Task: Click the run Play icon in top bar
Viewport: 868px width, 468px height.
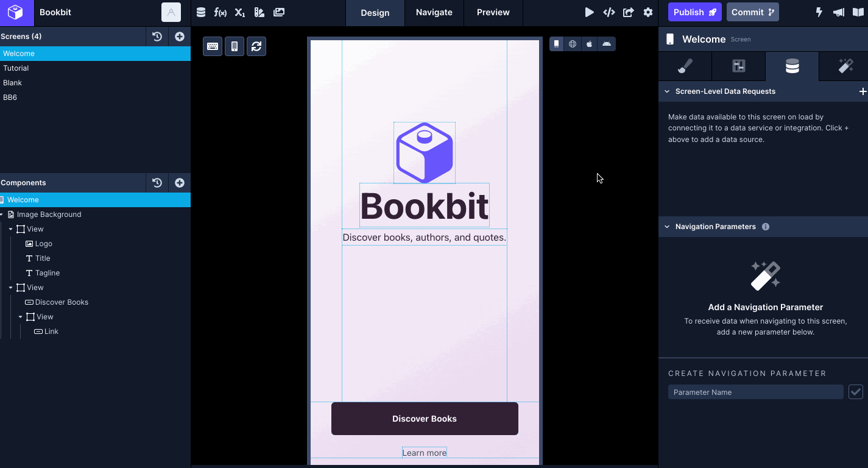Action: click(589, 12)
